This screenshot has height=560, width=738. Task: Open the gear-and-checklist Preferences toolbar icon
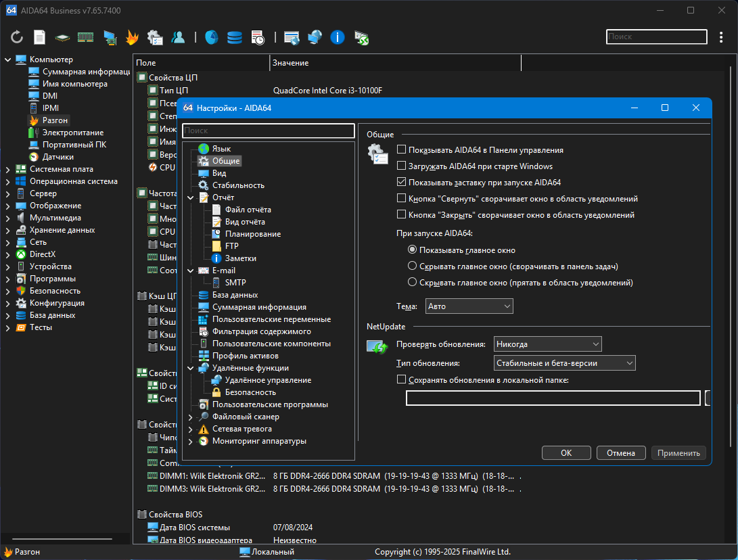pos(155,37)
